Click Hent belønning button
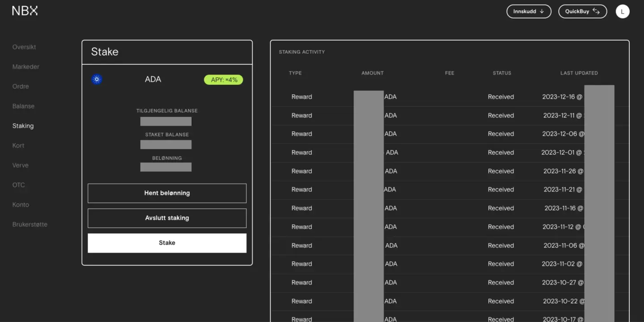Viewport: 644px width, 322px height. click(167, 193)
